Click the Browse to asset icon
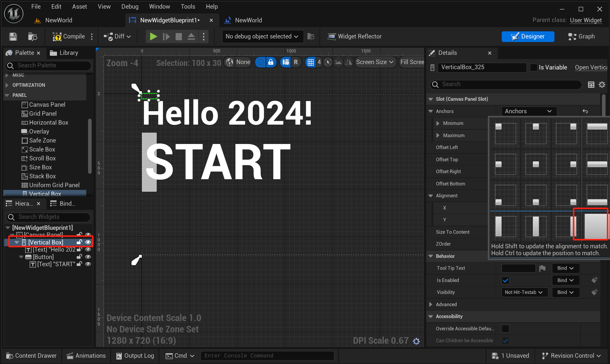610x364 pixels. (32, 36)
